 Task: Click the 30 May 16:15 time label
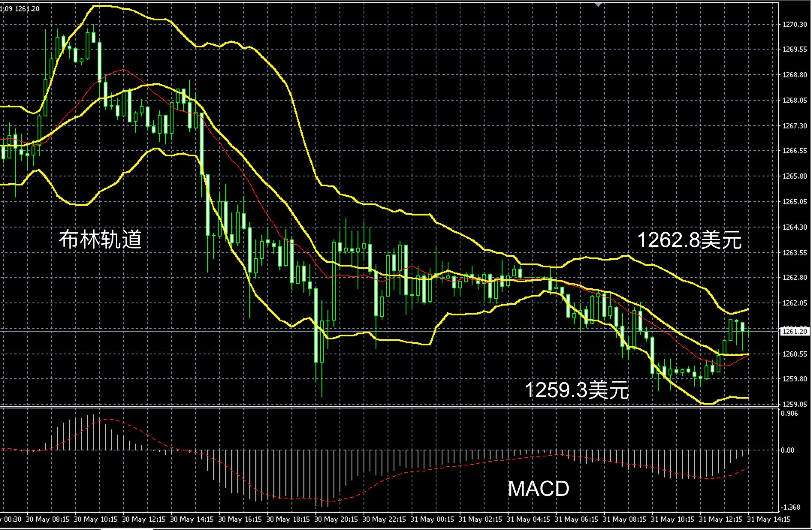(240, 519)
